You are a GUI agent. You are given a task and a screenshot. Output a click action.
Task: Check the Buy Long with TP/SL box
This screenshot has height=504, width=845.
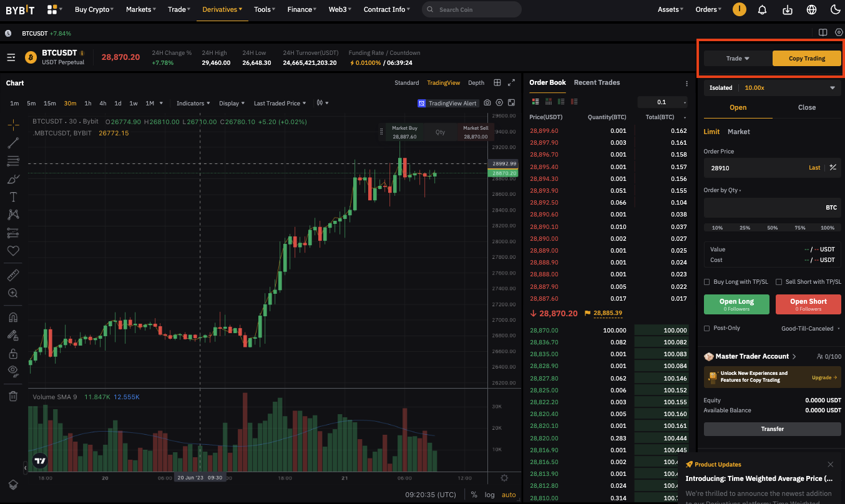tap(706, 282)
